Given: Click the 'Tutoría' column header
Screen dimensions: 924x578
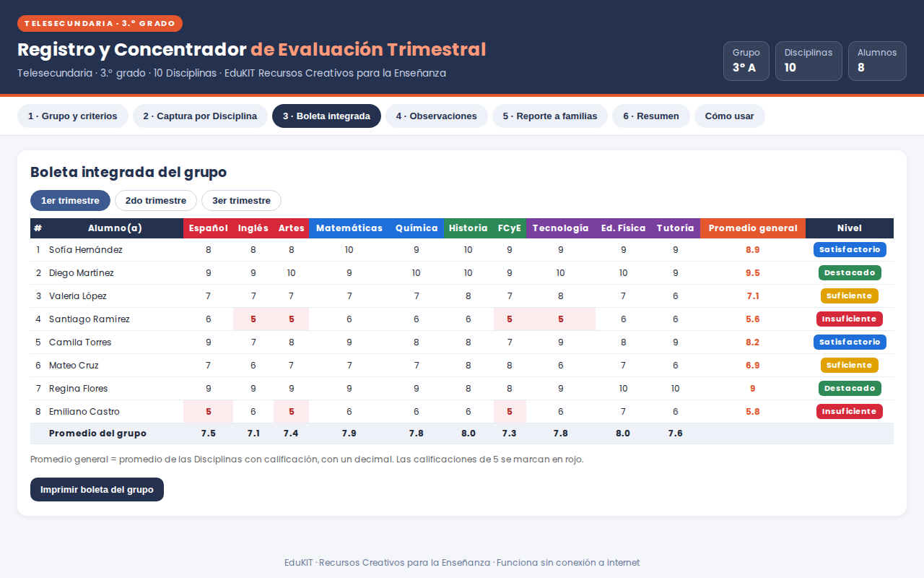Looking at the screenshot, I should click(x=676, y=228).
